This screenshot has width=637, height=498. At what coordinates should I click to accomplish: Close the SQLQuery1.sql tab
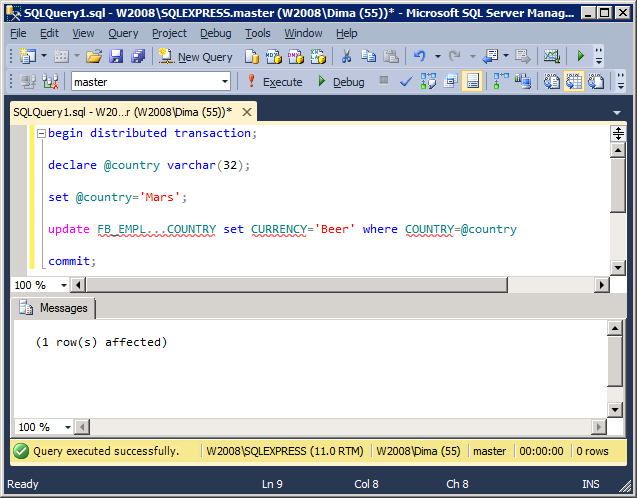[x=247, y=112]
